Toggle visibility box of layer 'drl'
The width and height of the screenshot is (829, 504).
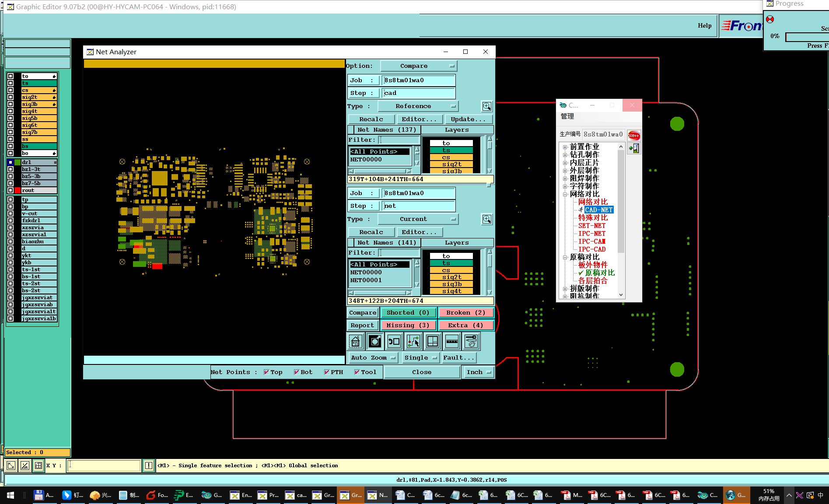click(10, 162)
